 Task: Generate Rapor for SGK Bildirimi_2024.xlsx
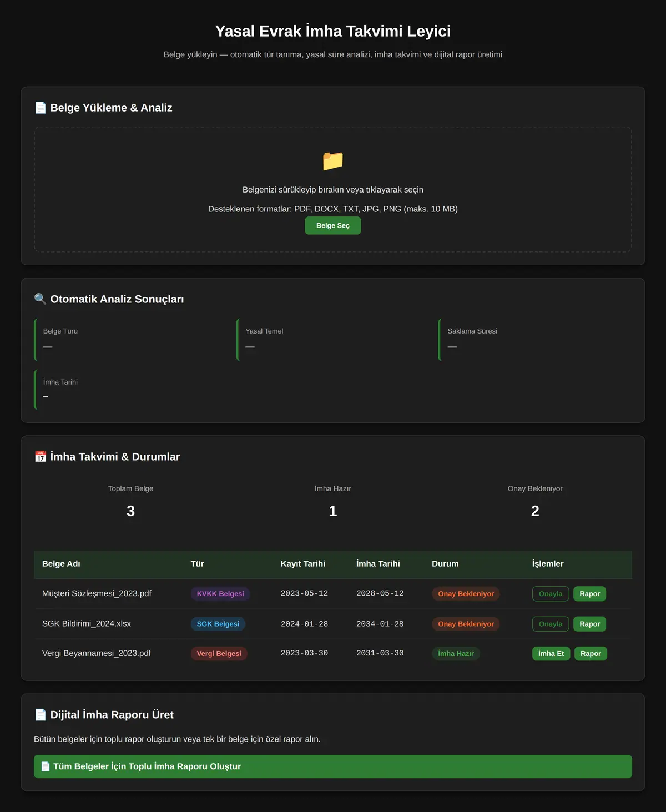590,624
